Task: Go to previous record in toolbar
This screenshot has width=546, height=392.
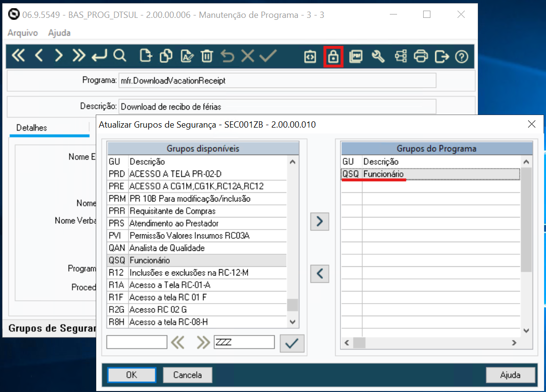Action: pyautogui.click(x=39, y=56)
